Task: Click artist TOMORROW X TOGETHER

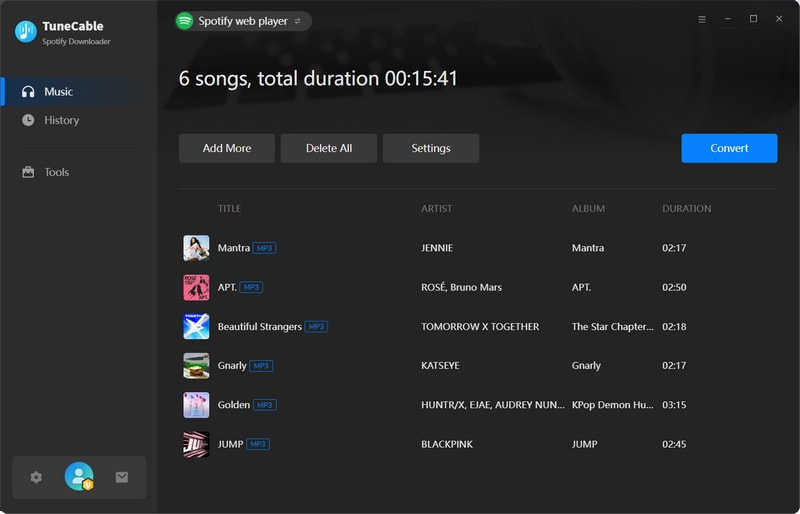Action: (480, 327)
